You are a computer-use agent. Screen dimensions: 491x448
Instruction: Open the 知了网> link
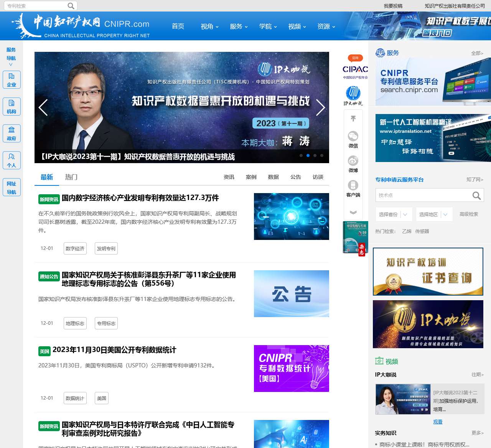tap(475, 179)
